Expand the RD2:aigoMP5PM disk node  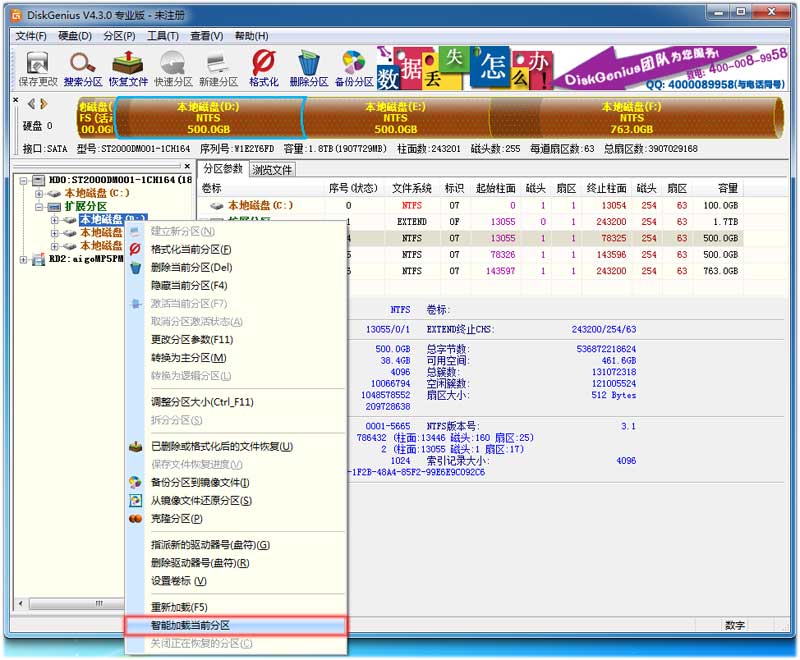click(25, 259)
